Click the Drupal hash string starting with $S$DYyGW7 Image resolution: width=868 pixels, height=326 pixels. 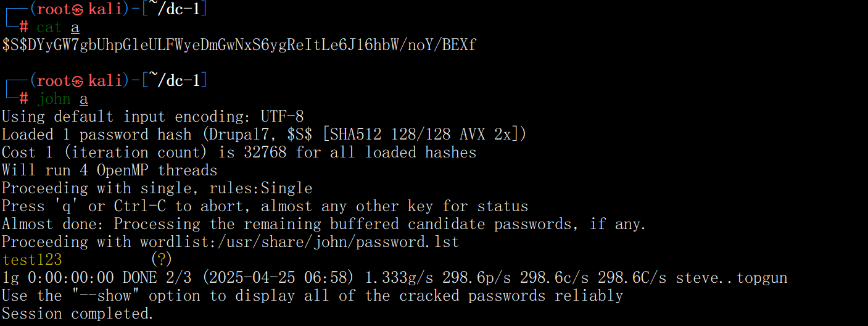click(239, 45)
